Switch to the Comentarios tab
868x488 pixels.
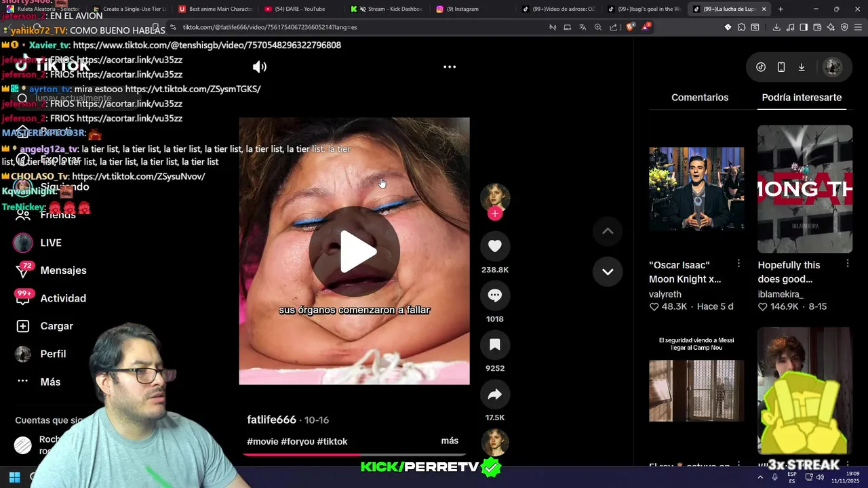[x=700, y=98]
